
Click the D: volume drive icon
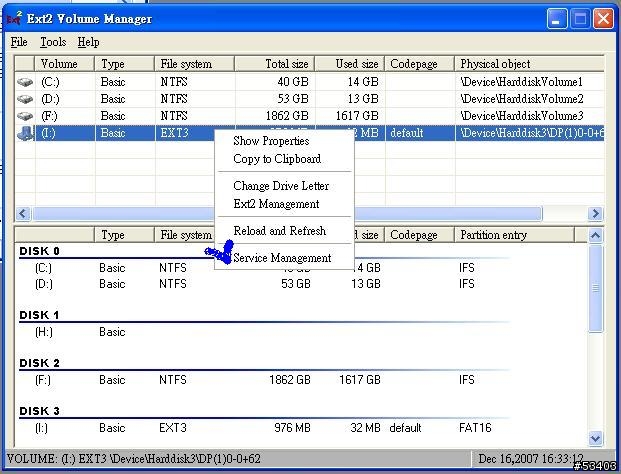25,99
